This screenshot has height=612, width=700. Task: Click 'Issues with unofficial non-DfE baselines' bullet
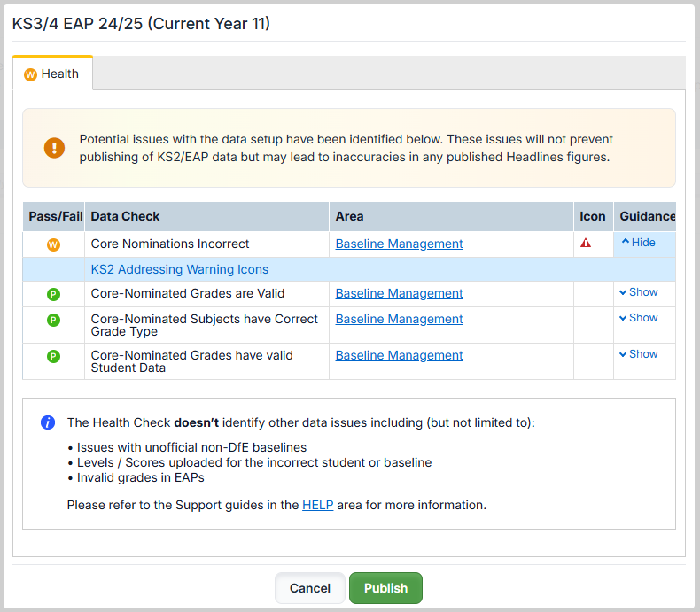pos(192,447)
